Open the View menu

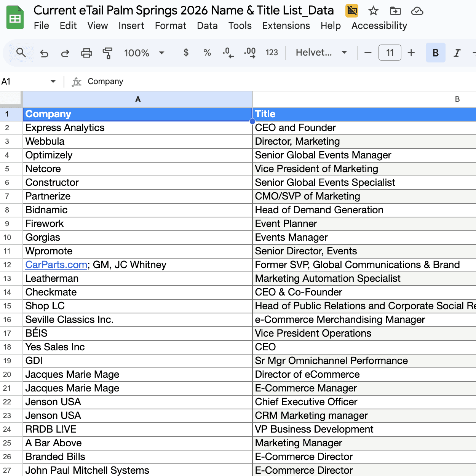[x=97, y=26]
